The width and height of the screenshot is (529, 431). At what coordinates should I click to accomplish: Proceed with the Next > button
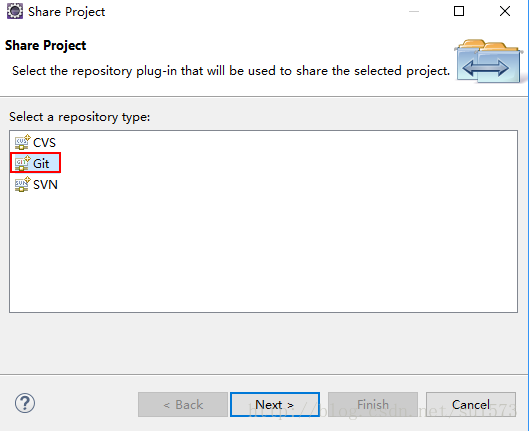pyautogui.click(x=275, y=404)
